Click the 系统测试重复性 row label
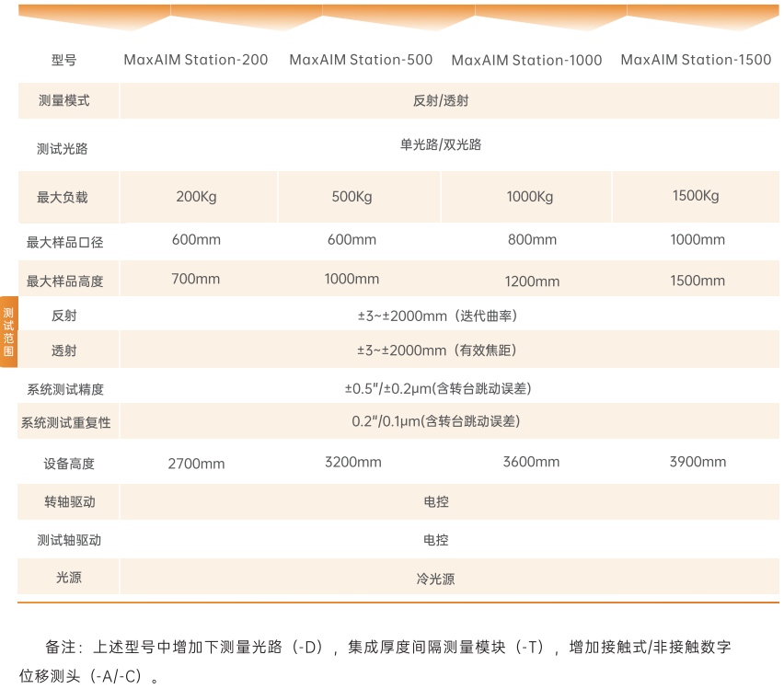Screen dimensions: 784x689 click(66, 423)
